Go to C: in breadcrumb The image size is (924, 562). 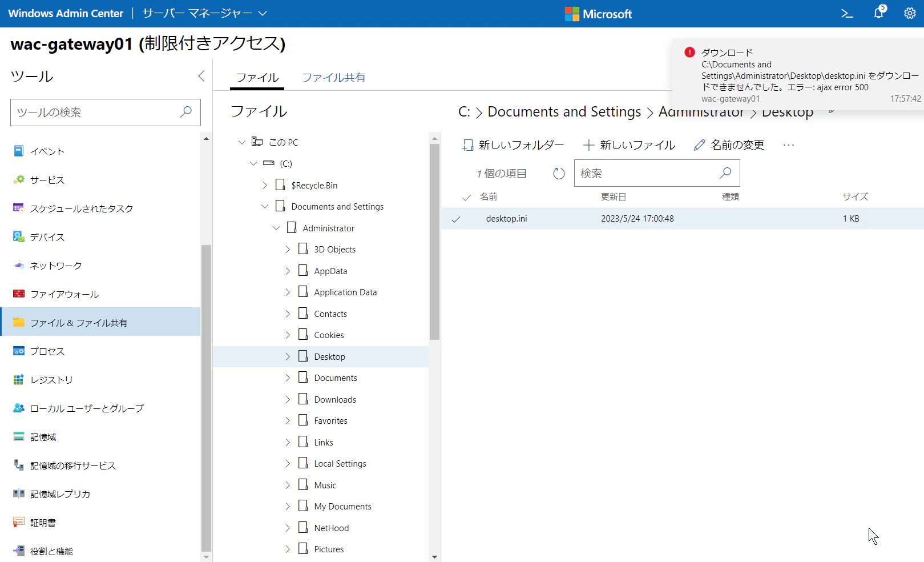click(465, 112)
